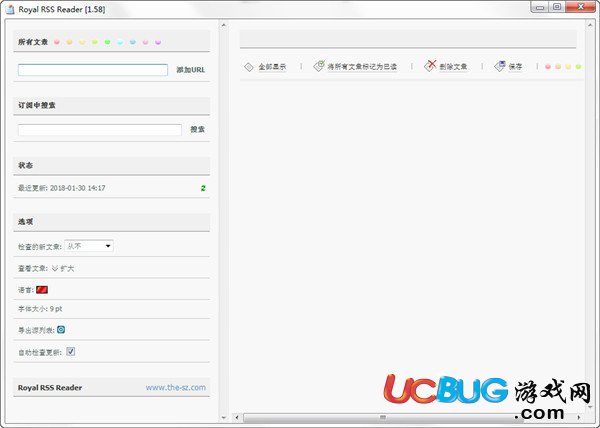
Task: Toggle the auto check updates (自动检查更新) checkbox
Action: (70, 352)
